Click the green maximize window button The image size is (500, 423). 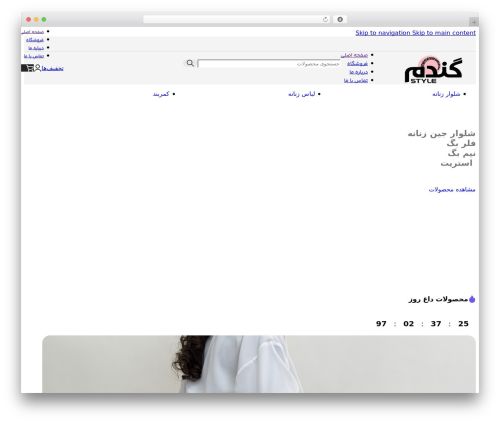pyautogui.click(x=44, y=19)
